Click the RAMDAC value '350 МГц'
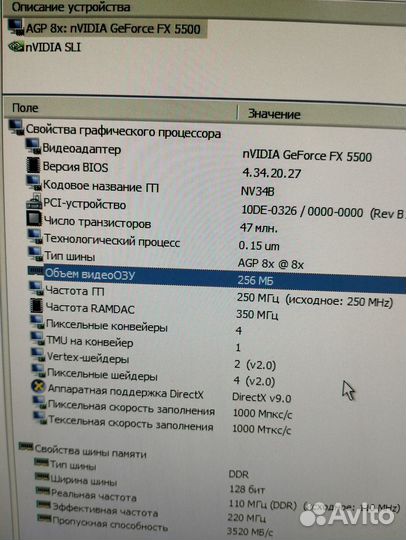 (257, 314)
